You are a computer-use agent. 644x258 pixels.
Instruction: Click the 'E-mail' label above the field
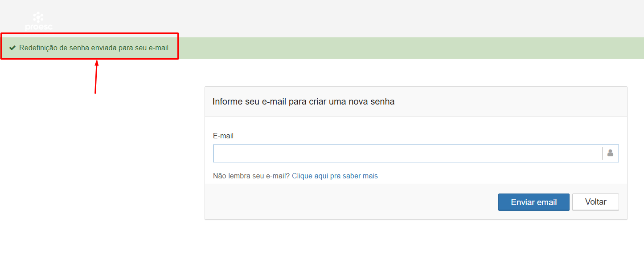click(x=223, y=136)
